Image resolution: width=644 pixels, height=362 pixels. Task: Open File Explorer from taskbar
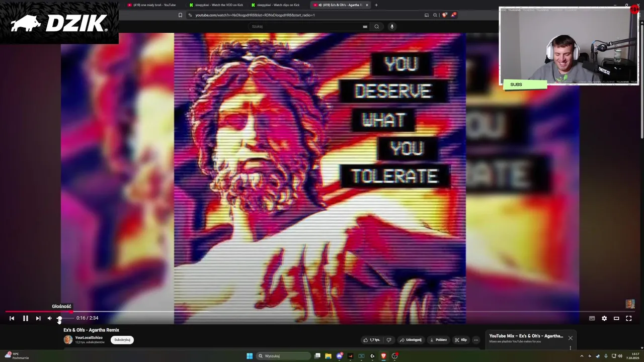click(x=328, y=356)
